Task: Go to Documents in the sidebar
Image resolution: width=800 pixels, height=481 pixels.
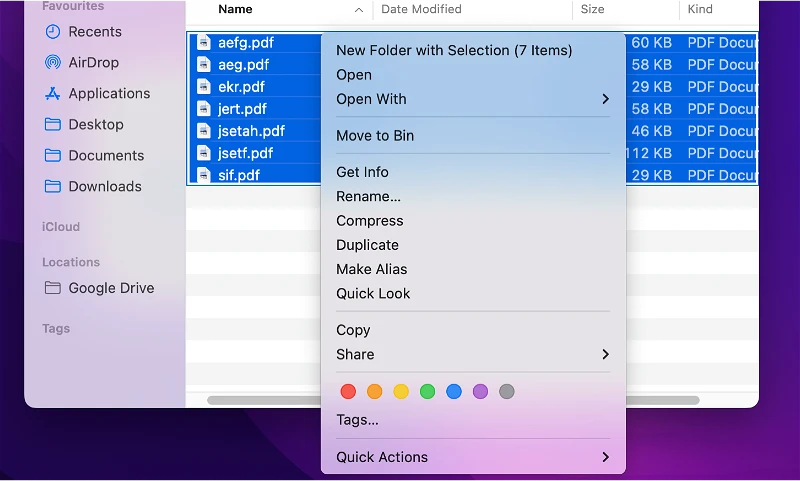Action: tap(106, 156)
